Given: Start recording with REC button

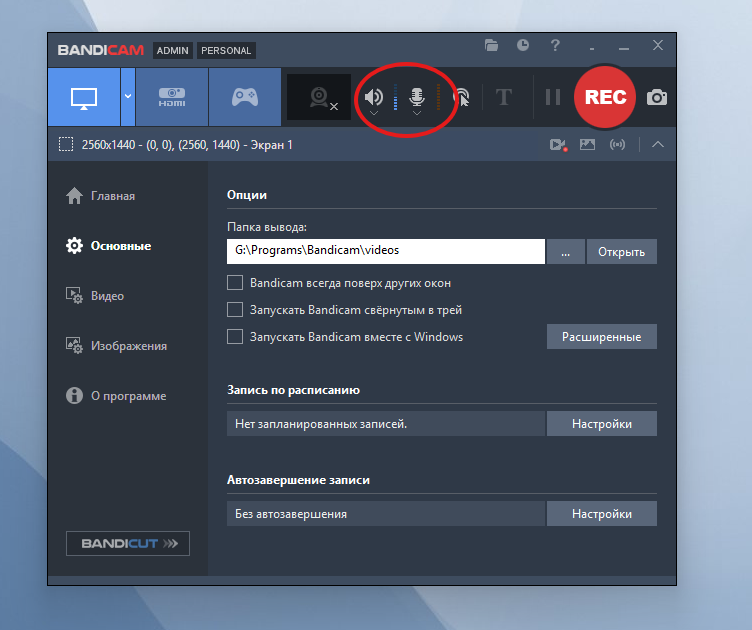Looking at the screenshot, I should [x=605, y=97].
